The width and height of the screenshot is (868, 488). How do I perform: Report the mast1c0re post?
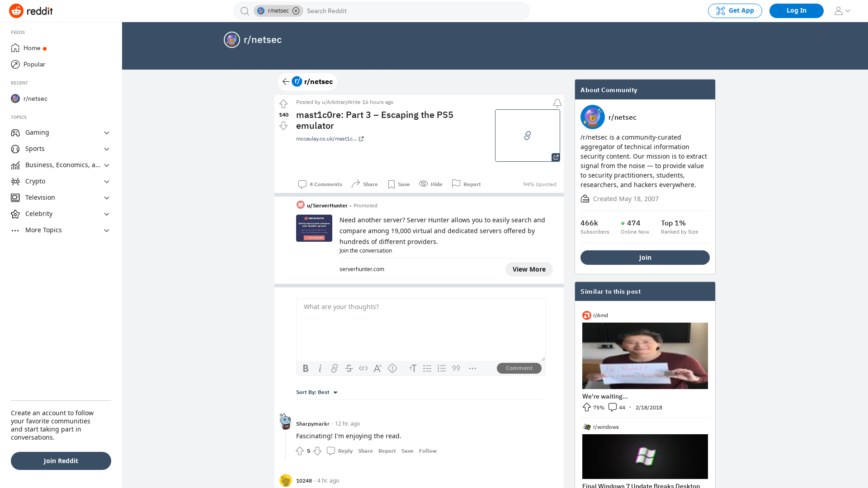[x=466, y=184]
